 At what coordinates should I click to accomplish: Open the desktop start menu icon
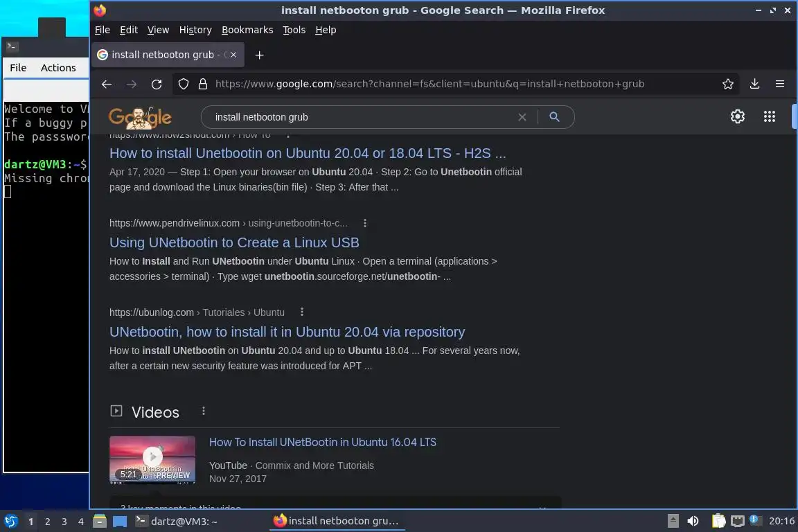point(10,522)
